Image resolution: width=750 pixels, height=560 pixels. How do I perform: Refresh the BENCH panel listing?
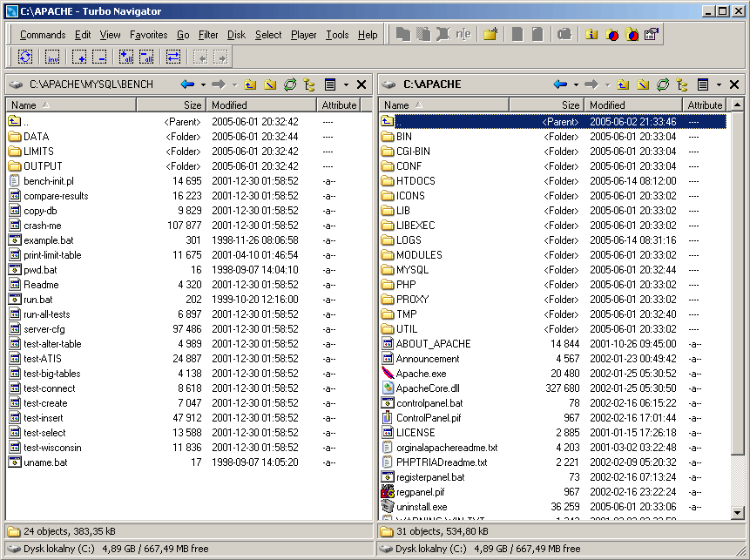click(x=290, y=84)
